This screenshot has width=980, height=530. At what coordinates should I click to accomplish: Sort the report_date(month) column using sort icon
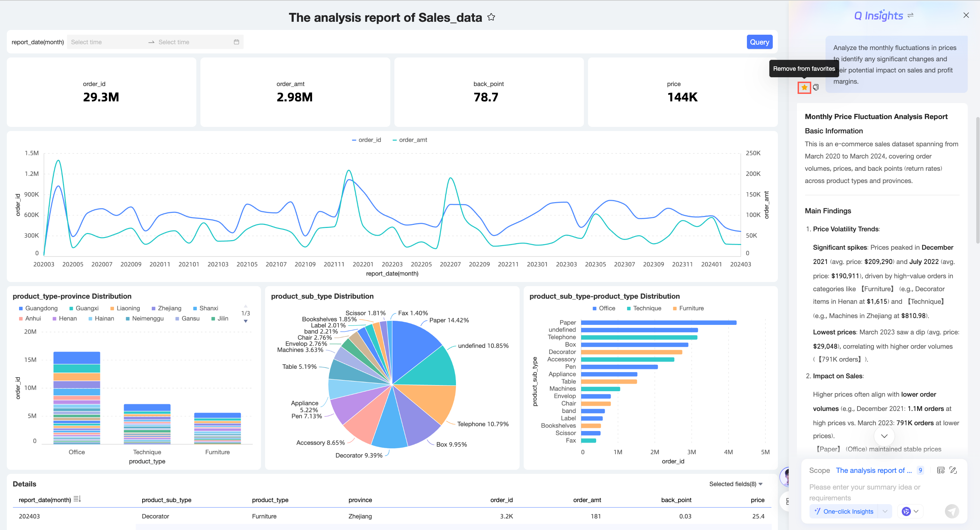pyautogui.click(x=77, y=499)
